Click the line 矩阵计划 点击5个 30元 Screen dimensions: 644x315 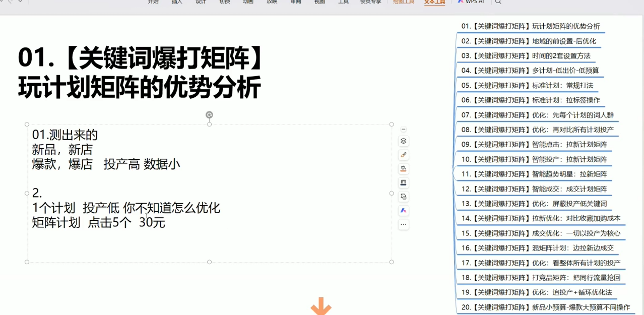pyautogui.click(x=98, y=222)
